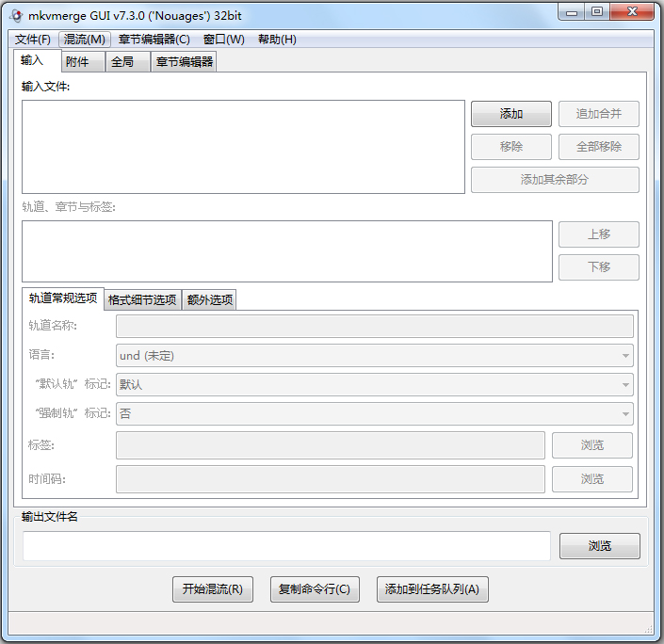Screen dimensions: 664x644
Task: Click the 添加到任务队列(A) button
Action: pyautogui.click(x=432, y=589)
